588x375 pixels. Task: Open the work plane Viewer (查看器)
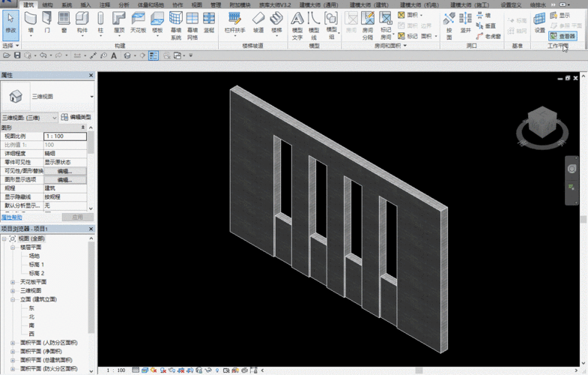[563, 35]
